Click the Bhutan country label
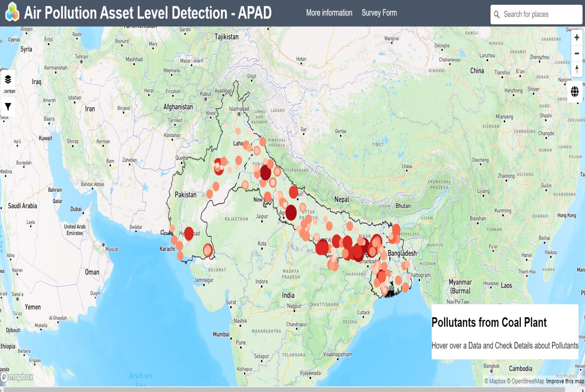This screenshot has width=585, height=392. (x=403, y=206)
